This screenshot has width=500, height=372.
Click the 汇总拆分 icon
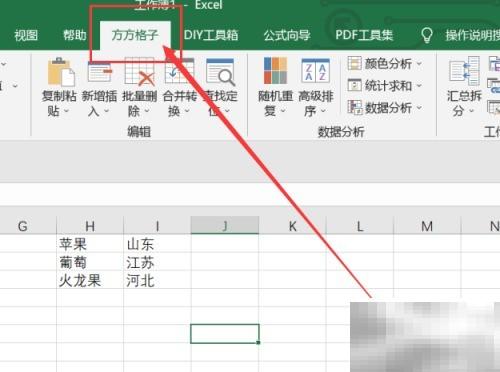pyautogui.click(x=464, y=71)
